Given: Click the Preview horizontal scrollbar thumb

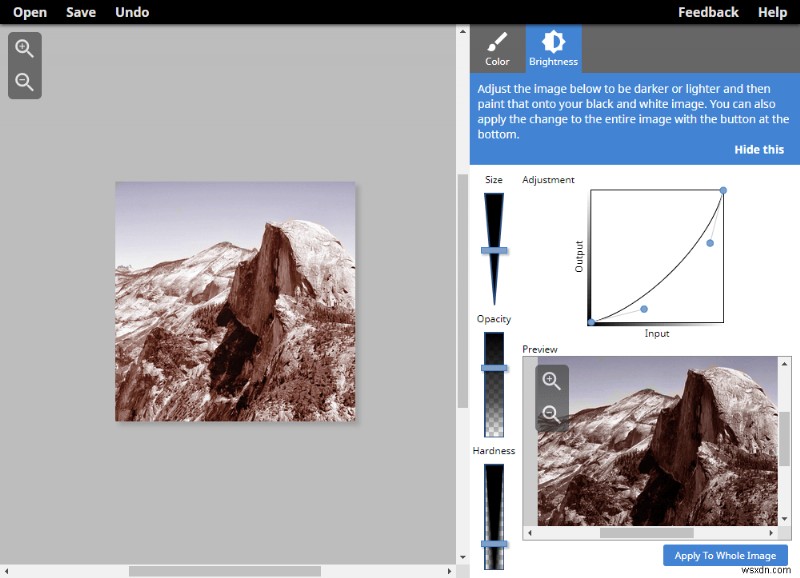Looking at the screenshot, I should point(646,533).
